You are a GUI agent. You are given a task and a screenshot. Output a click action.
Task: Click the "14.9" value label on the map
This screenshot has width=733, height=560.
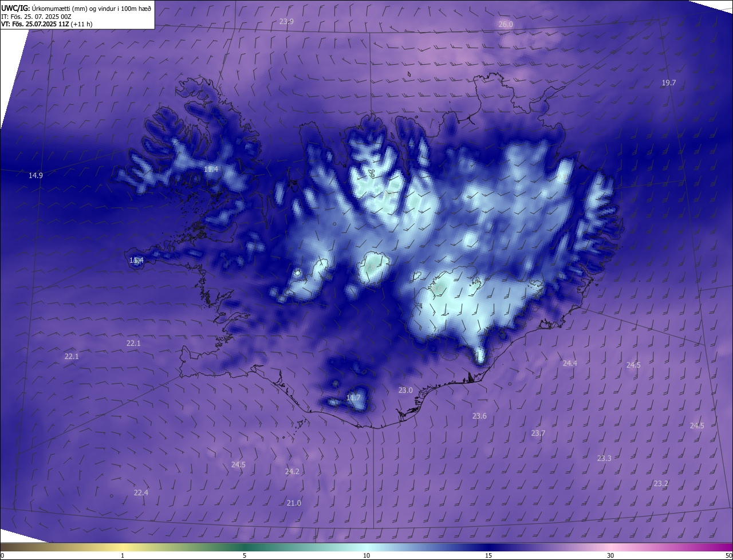tap(36, 175)
